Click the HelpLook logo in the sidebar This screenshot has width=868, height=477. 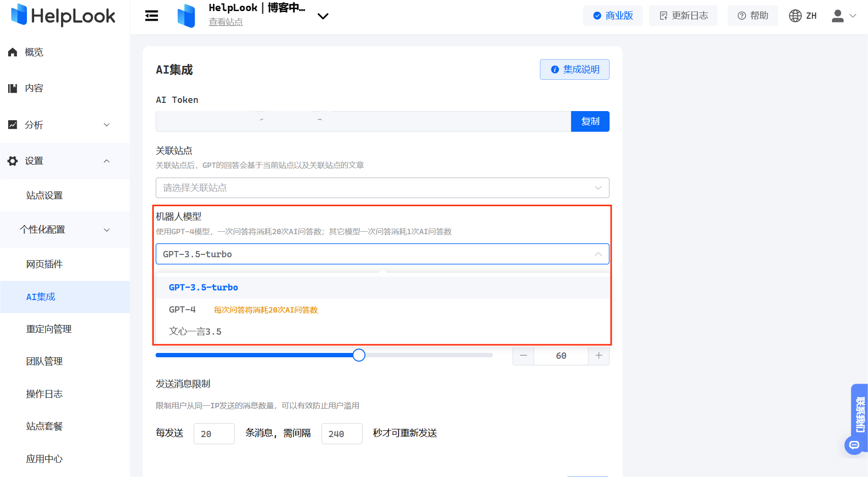pos(63,15)
